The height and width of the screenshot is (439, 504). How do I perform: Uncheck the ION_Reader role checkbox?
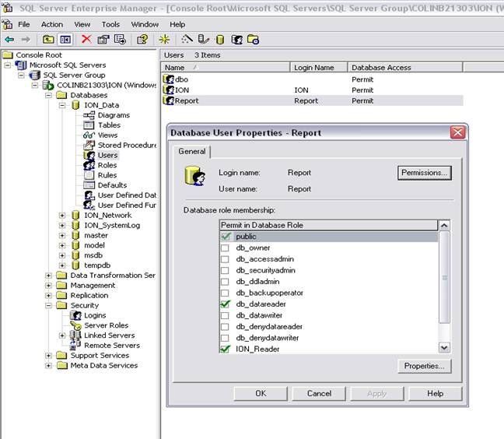coord(226,349)
